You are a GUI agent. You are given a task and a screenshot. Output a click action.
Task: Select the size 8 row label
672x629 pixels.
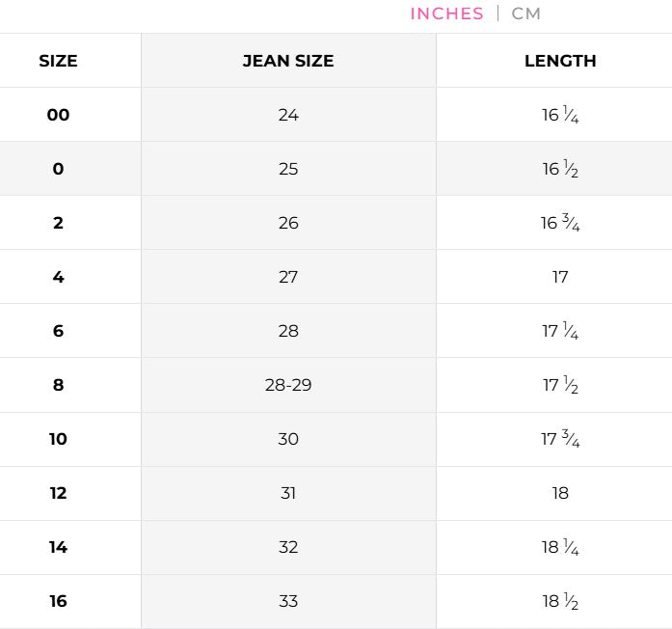click(58, 385)
